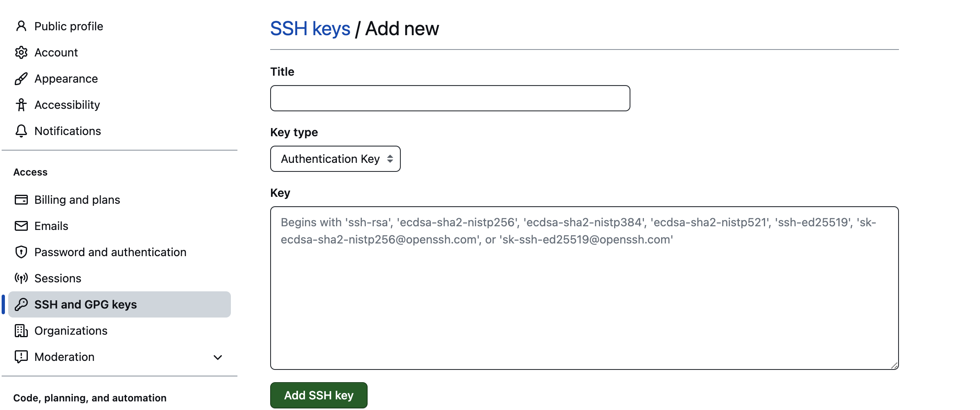Expand the Moderation section chevron
Screen dimensions: 980x410
217,357
